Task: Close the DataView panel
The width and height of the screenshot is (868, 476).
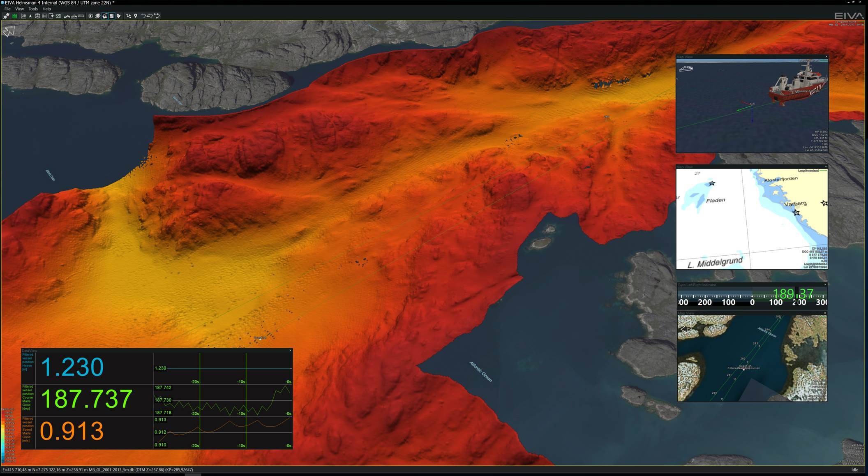Action: 290,350
